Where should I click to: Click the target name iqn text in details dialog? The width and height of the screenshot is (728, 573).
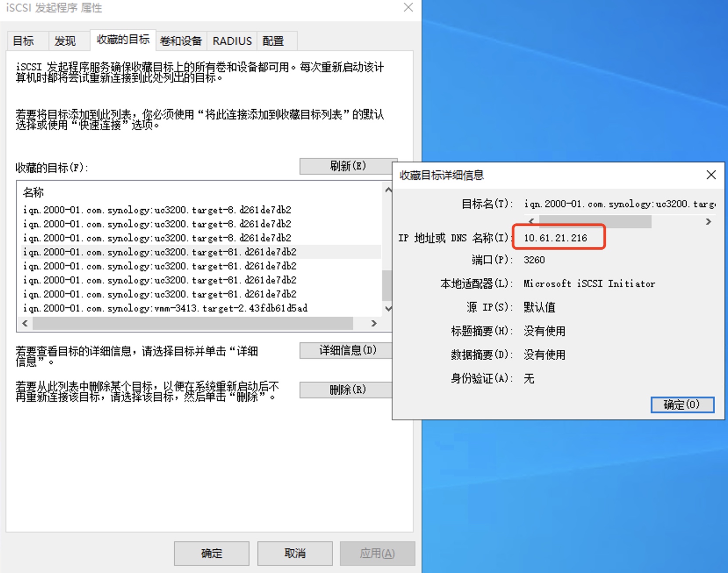[620, 204]
